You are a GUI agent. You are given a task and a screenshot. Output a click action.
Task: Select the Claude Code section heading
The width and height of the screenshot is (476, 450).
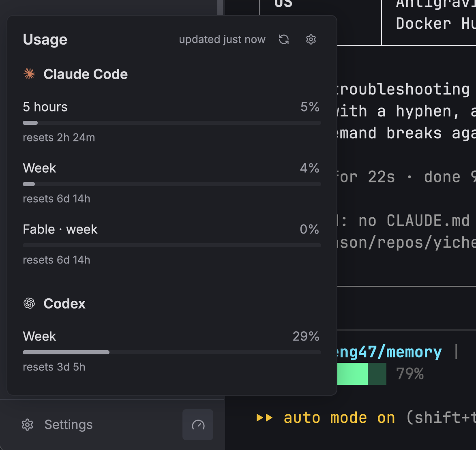coord(86,74)
